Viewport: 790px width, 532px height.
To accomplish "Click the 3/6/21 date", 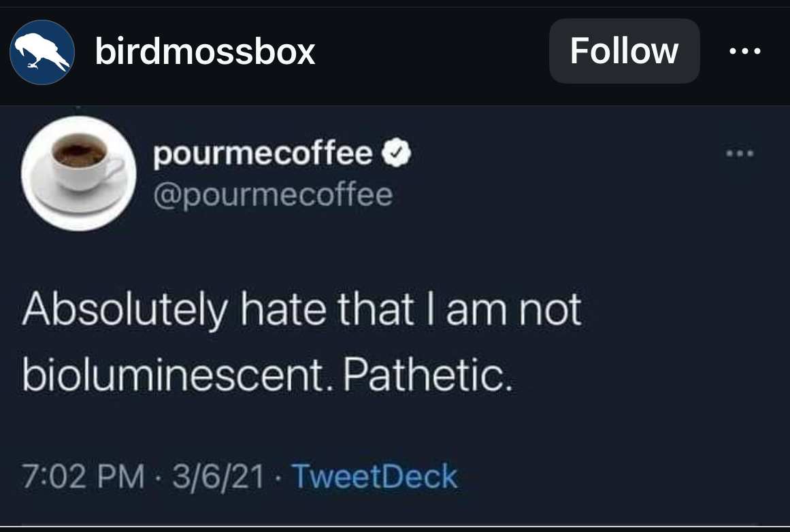I will click(218, 476).
